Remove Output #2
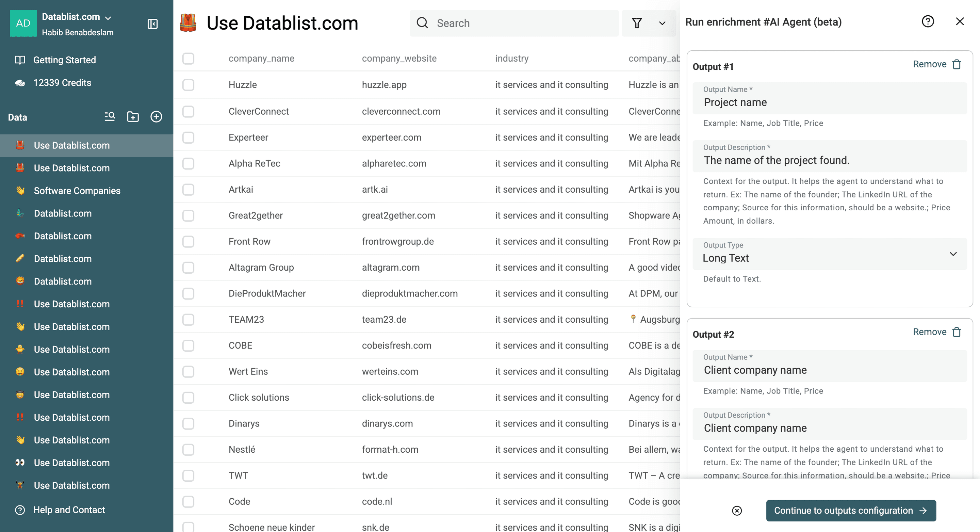 coord(937,332)
